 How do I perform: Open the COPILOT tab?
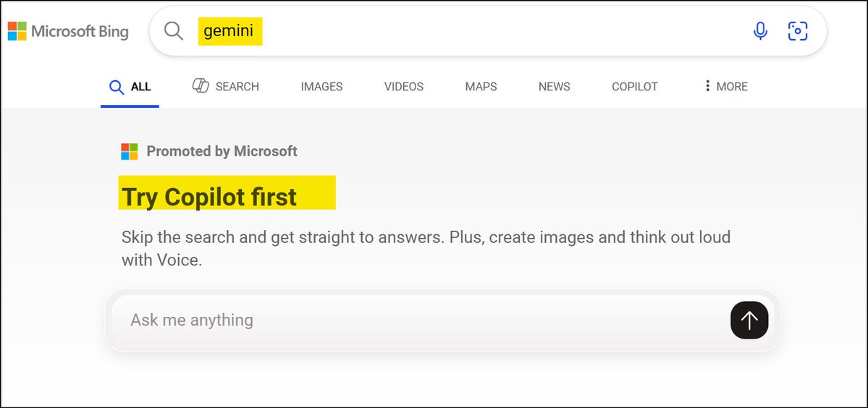634,87
